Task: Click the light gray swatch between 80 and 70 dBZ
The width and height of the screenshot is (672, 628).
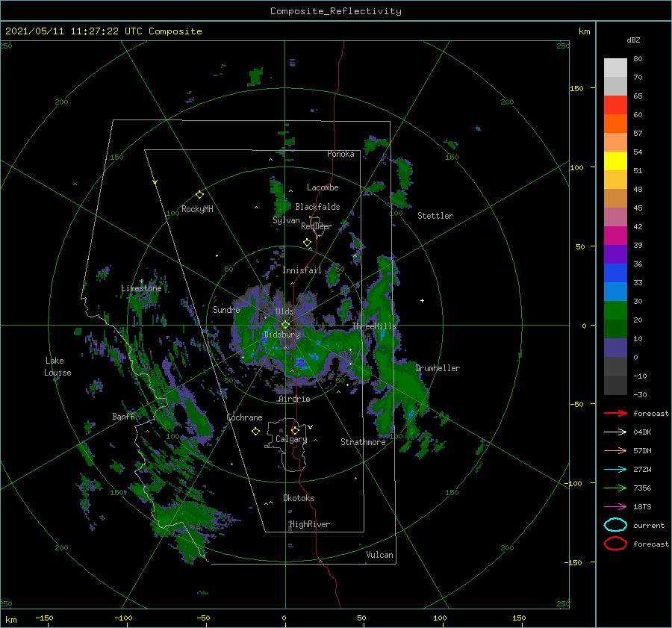Action: coord(615,67)
